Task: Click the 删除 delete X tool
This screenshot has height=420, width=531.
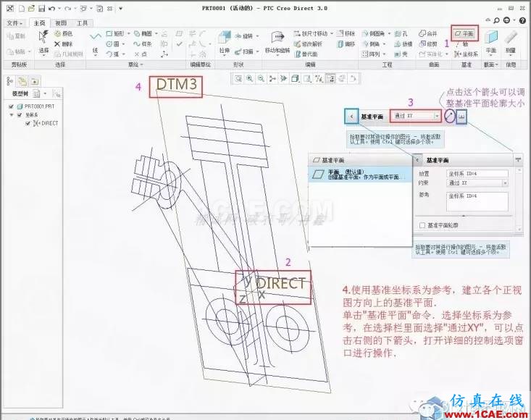Action: (64, 44)
